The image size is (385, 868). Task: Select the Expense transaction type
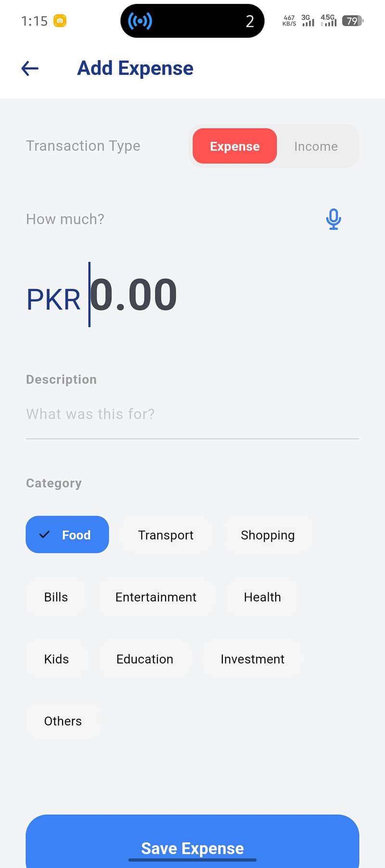(234, 146)
